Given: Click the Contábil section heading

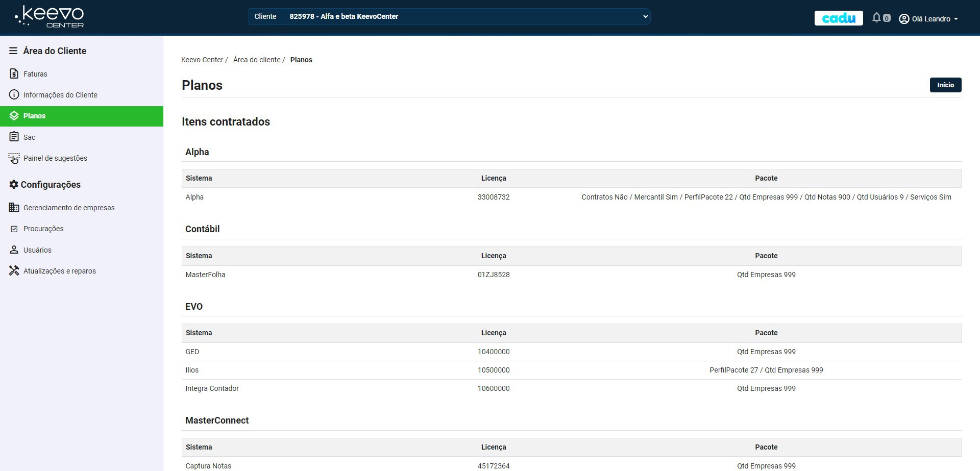Looking at the screenshot, I should [203, 229].
